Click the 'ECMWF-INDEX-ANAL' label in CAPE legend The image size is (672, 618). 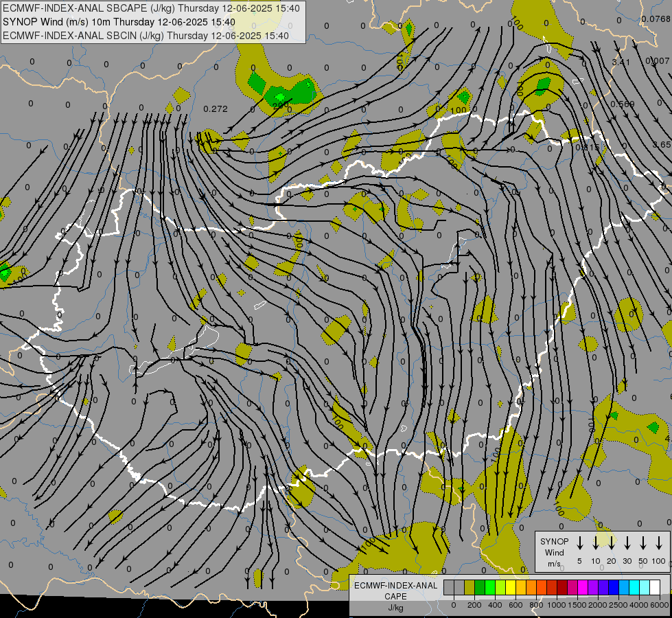(x=395, y=586)
